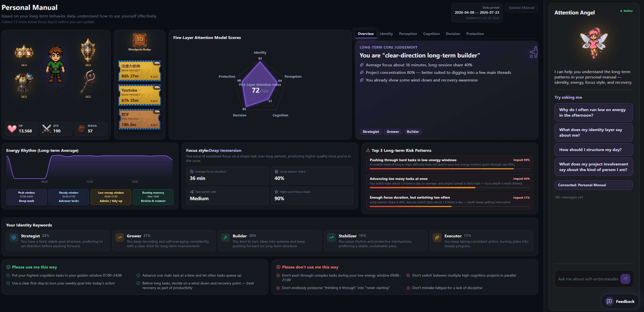Switch to the Perception tab

click(x=408, y=34)
